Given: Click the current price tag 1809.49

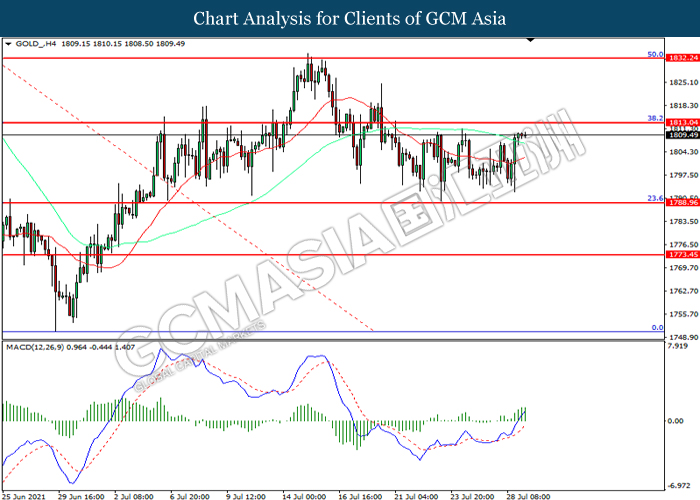Looking at the screenshot, I should click(x=681, y=135).
